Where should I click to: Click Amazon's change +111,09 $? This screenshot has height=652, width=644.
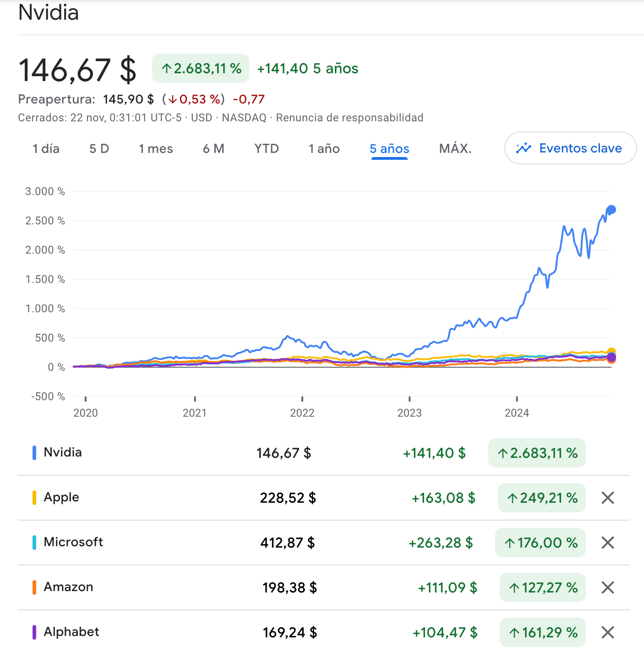click(x=448, y=587)
